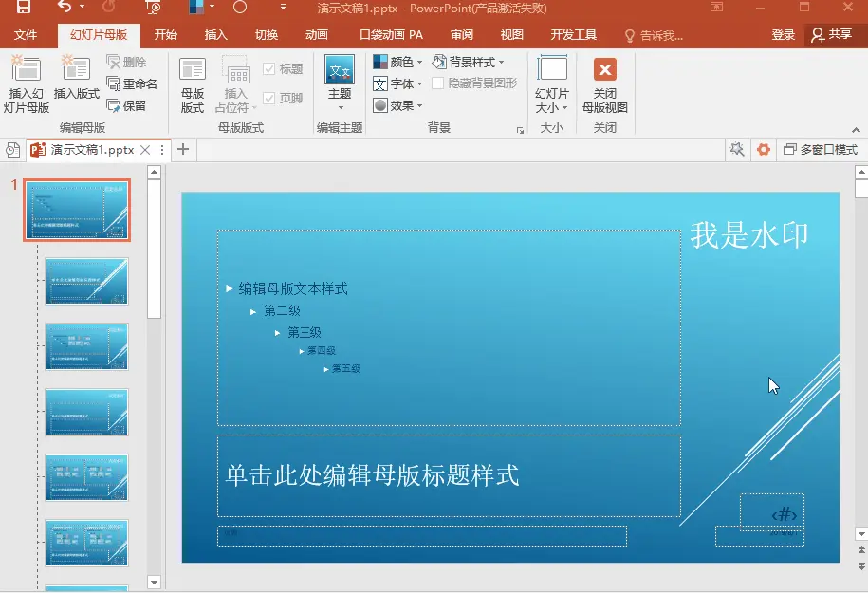Click the 插入版式 icon
The height and width of the screenshot is (593, 868).
[75, 81]
